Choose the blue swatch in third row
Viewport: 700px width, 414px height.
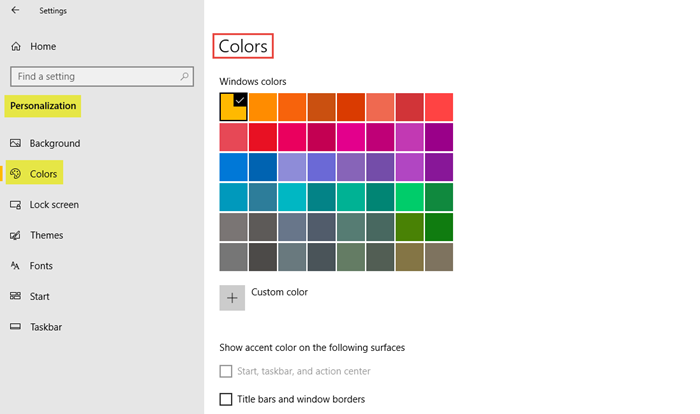233,167
